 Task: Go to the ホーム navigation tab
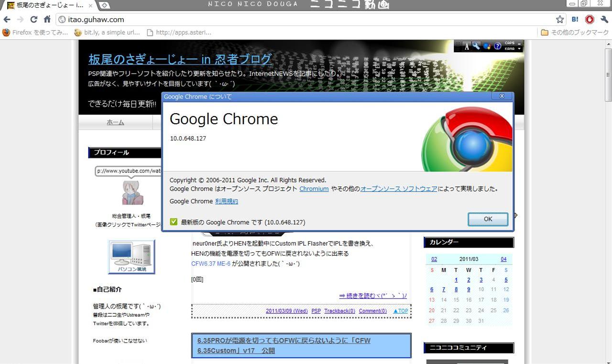coord(115,122)
